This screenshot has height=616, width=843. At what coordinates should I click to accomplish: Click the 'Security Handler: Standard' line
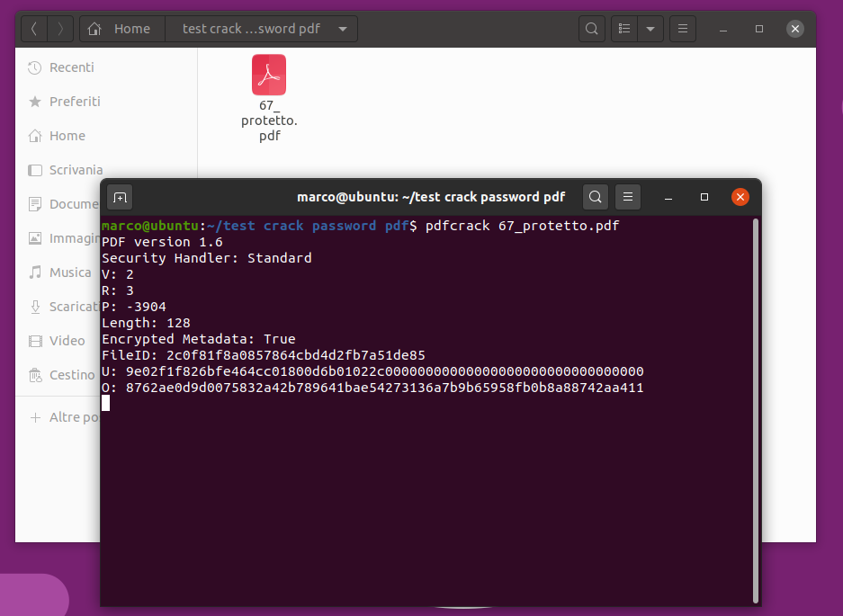[x=206, y=258]
